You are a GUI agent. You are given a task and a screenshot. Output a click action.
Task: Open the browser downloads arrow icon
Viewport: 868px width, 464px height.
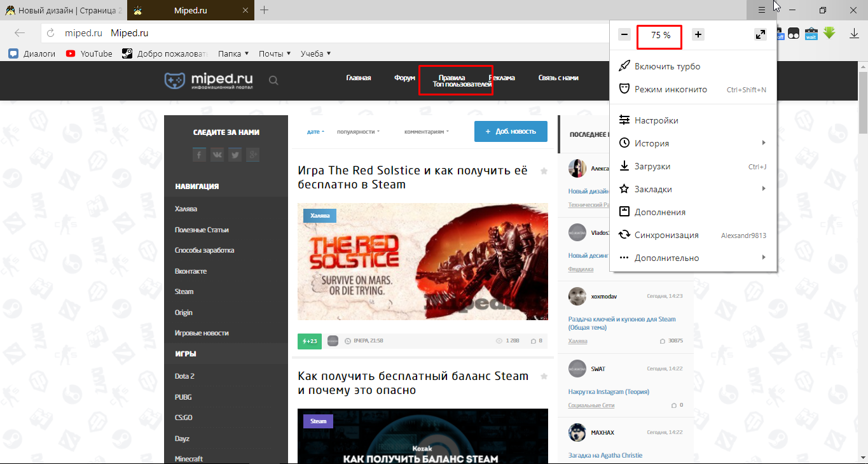pyautogui.click(x=855, y=33)
